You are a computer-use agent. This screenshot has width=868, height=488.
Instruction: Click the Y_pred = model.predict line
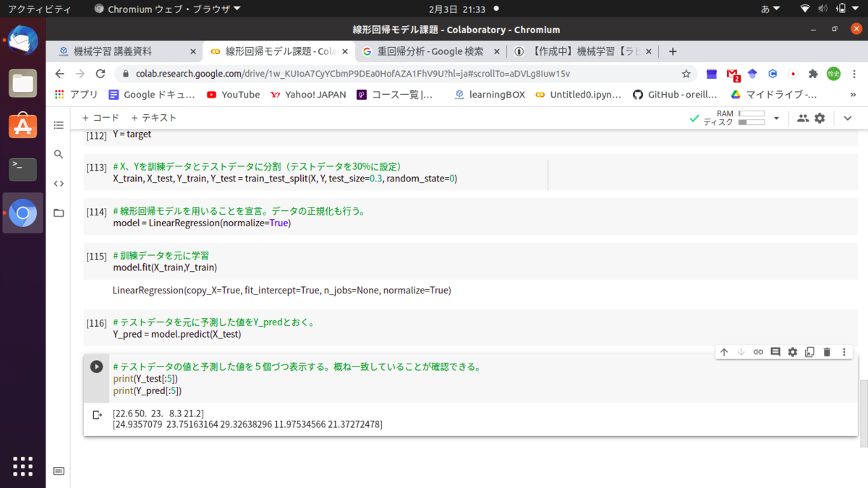click(176, 334)
